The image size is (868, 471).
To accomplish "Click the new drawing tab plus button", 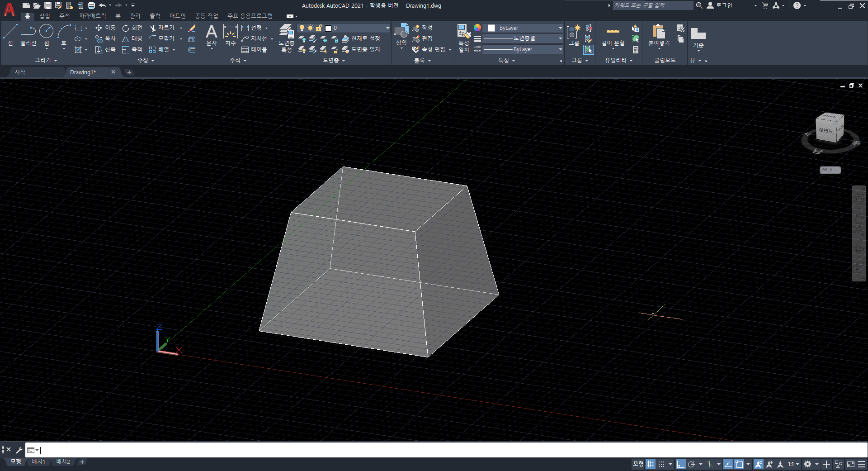I will 129,72.
